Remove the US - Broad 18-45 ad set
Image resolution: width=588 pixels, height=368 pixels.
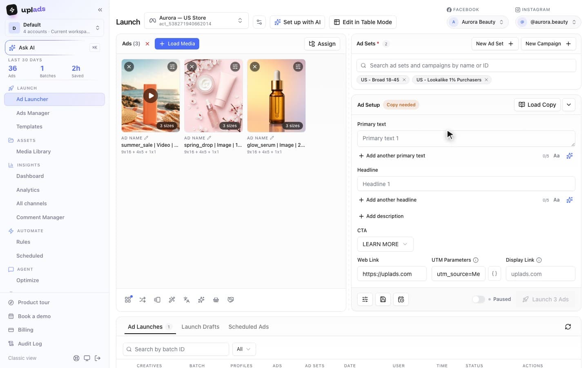point(404,80)
